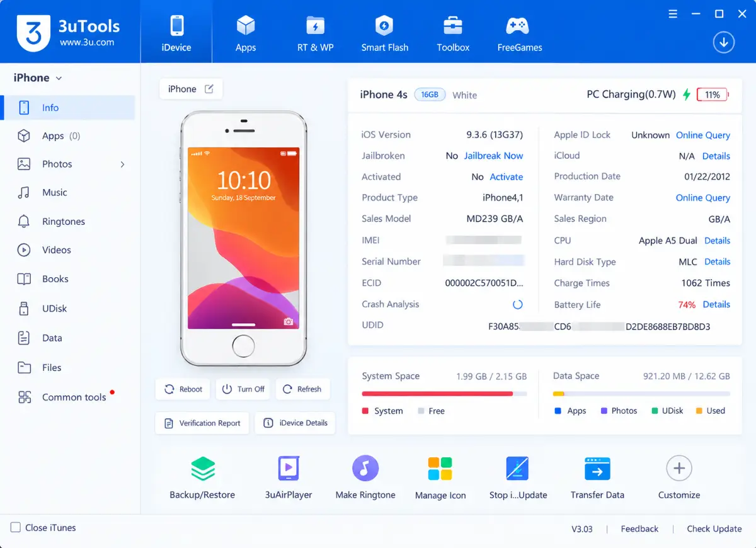Click the Jailbreak Now link

(x=494, y=156)
